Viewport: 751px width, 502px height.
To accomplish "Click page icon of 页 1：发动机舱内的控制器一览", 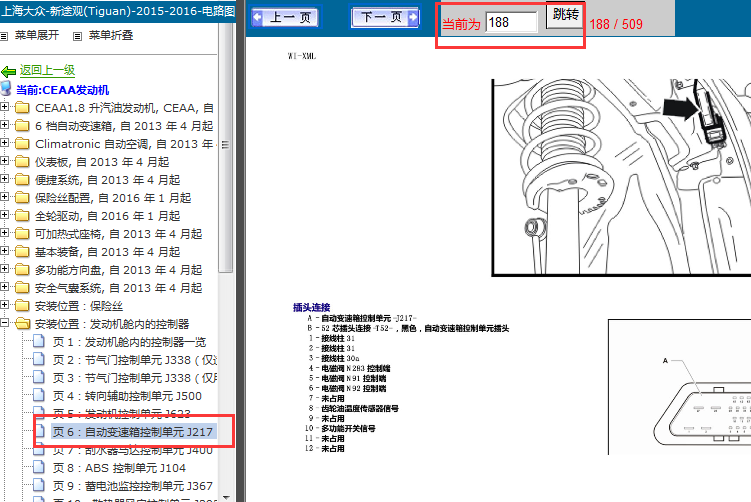I will [39, 341].
